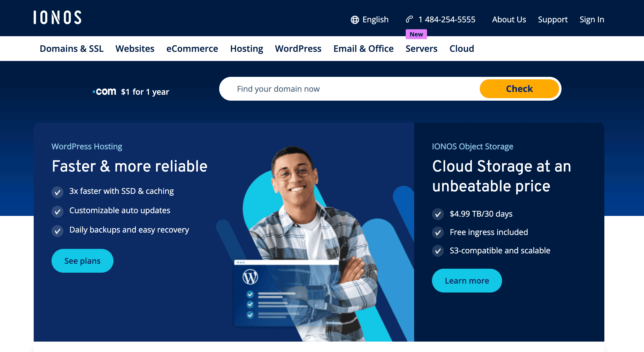
Task: Click the IONOS logo
Action: coord(57,18)
